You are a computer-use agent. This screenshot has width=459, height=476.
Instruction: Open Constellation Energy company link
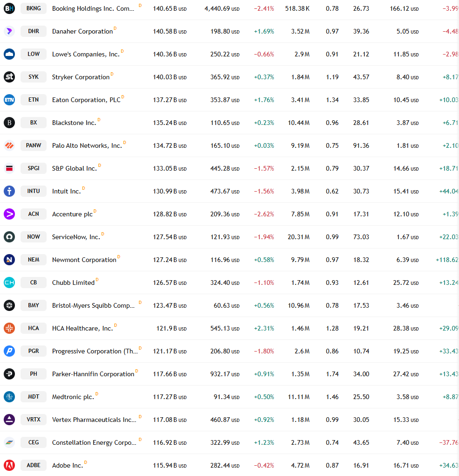click(x=94, y=442)
